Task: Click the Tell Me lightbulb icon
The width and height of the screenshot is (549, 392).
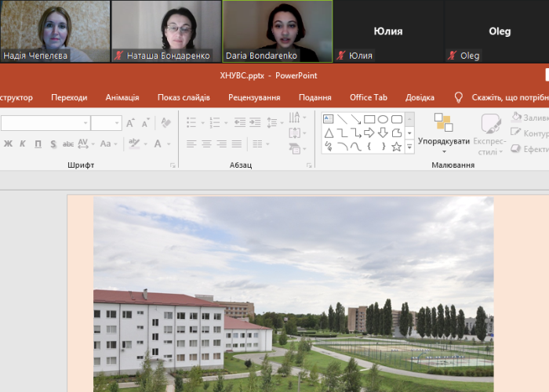Action: (x=459, y=97)
